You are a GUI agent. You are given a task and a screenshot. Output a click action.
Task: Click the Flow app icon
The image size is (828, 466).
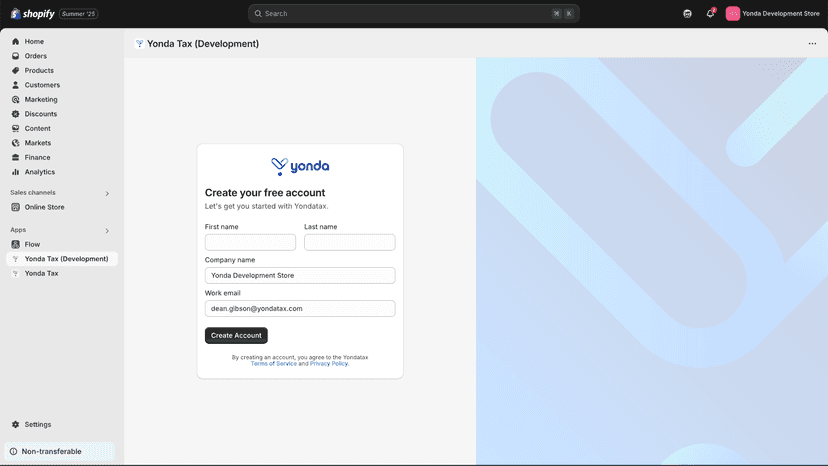[15, 244]
